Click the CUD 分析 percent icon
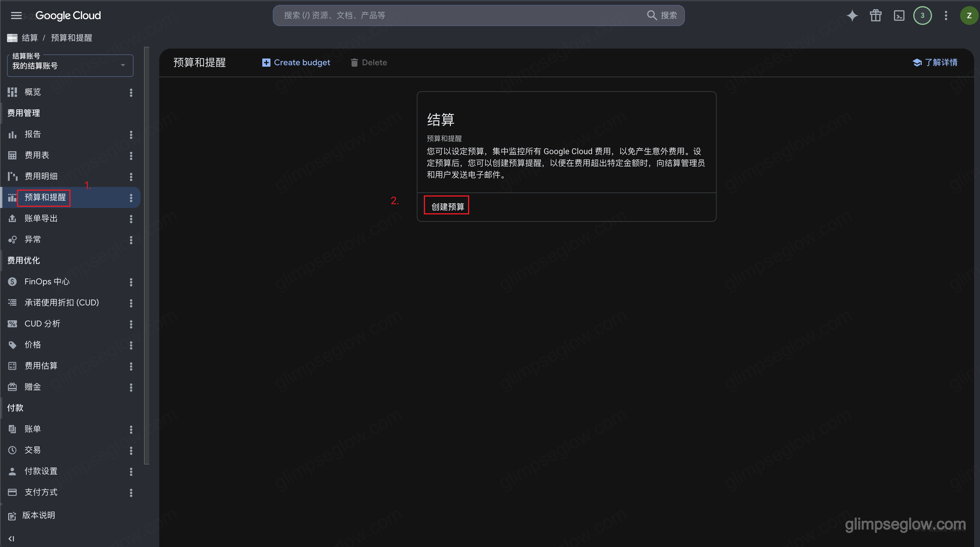Viewport: 980px width, 547px height. 12,324
